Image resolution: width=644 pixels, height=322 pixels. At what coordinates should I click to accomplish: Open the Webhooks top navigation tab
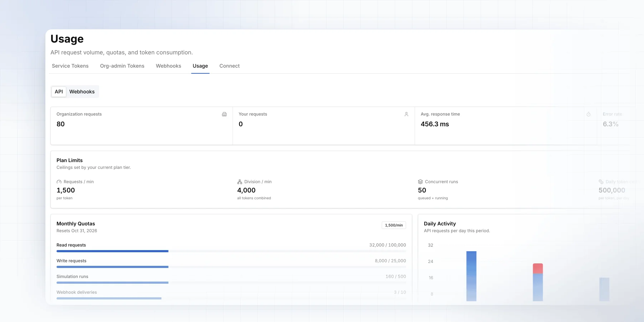coord(169,66)
